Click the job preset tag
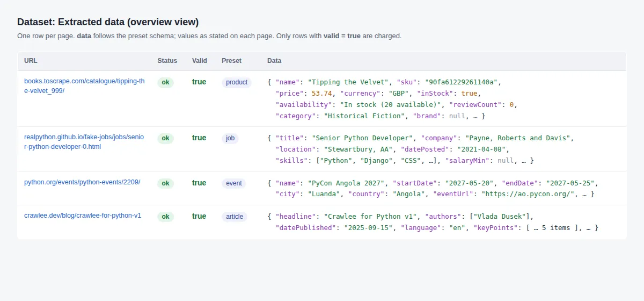This screenshot has height=301, width=644. (x=230, y=138)
